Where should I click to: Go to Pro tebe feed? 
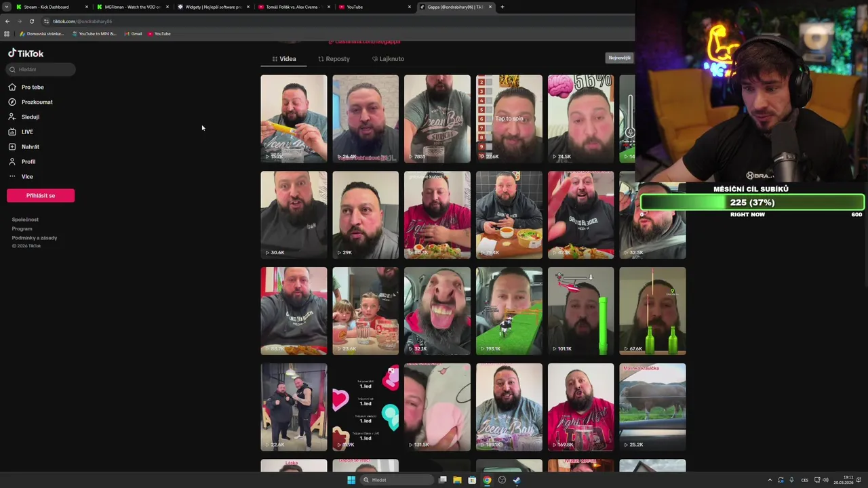pos(26,87)
